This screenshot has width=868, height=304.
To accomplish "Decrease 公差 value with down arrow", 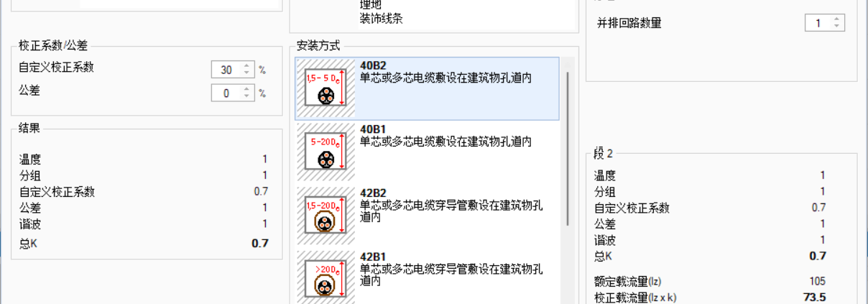I will [246, 96].
